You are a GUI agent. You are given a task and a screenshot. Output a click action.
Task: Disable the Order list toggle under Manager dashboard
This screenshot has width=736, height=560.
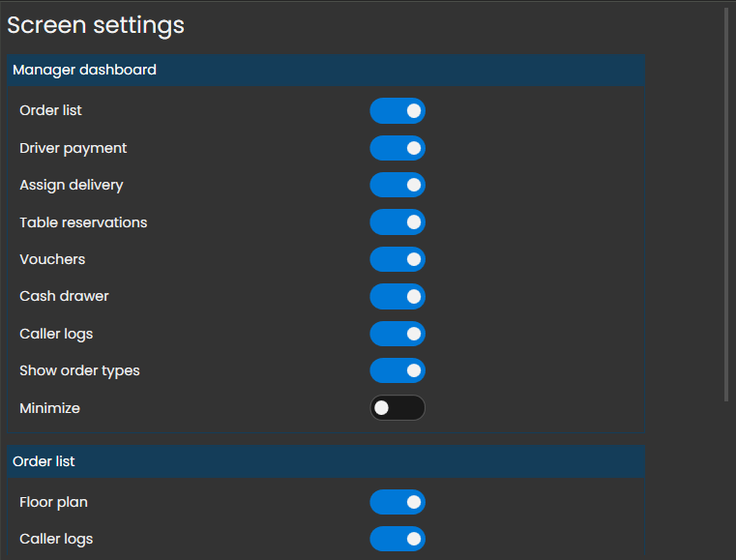(397, 111)
